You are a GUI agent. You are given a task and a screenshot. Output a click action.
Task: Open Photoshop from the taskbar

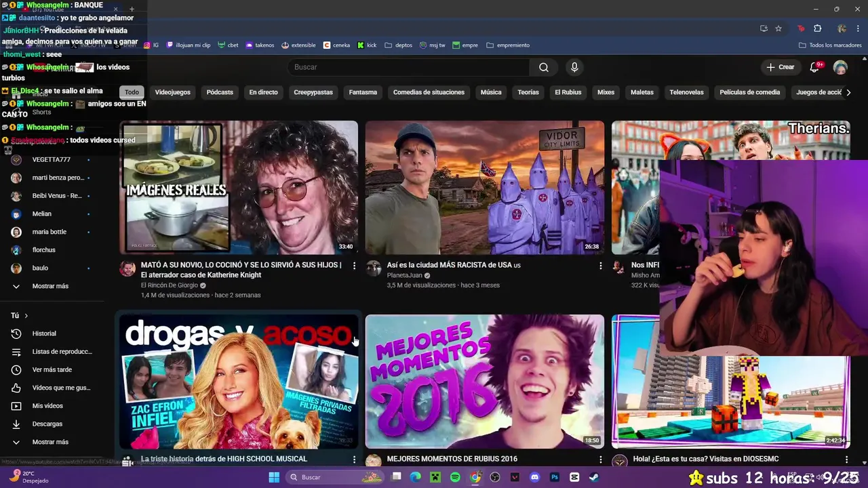(x=555, y=477)
